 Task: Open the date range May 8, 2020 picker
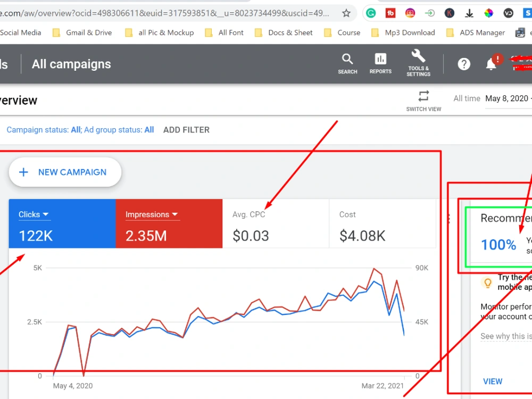click(x=508, y=99)
